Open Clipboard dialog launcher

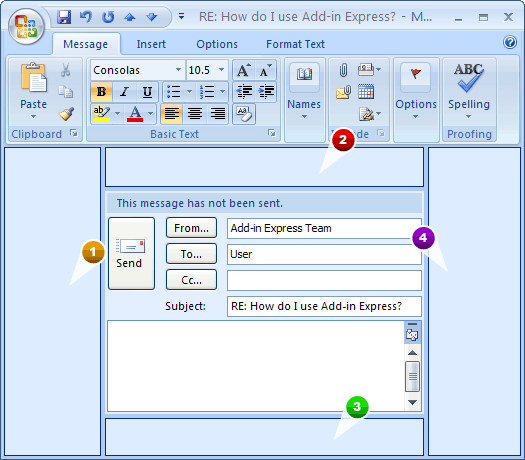[x=74, y=133]
